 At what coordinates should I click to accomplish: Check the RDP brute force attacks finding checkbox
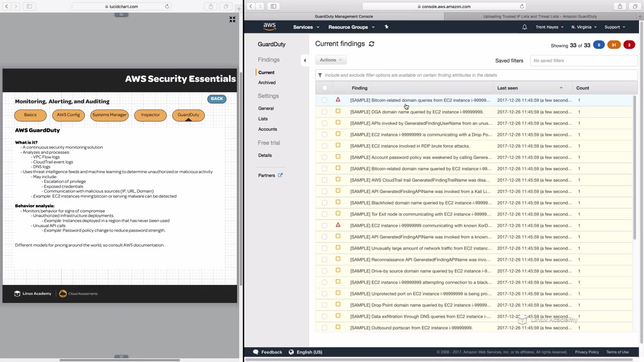(x=325, y=146)
